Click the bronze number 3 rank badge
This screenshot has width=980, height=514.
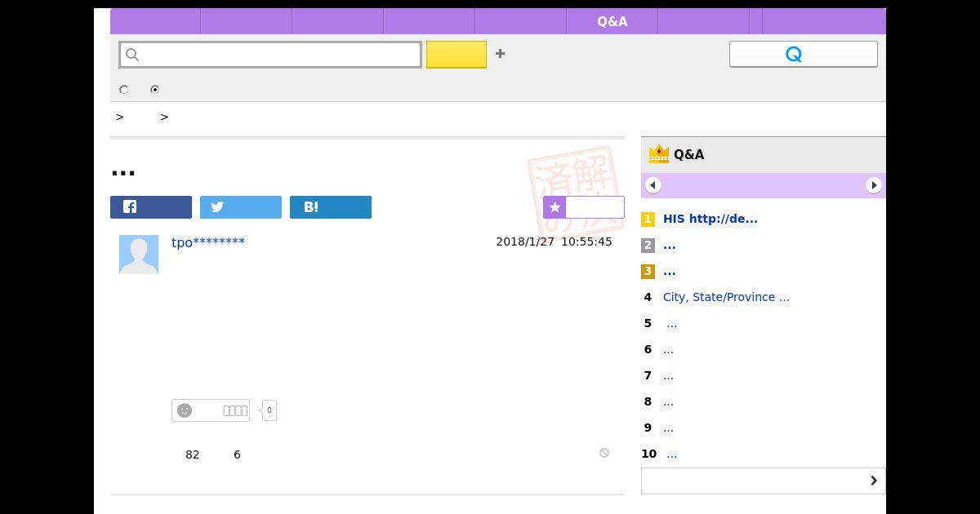(648, 271)
